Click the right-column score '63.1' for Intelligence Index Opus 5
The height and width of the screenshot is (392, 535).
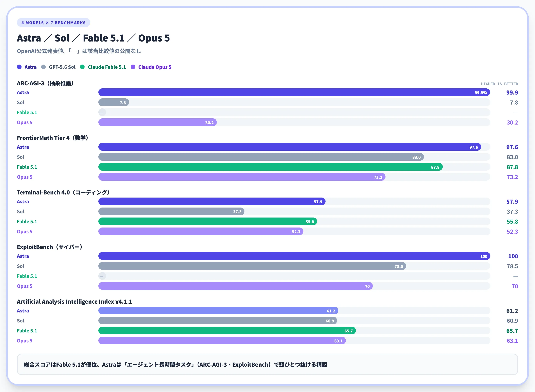(x=512, y=341)
